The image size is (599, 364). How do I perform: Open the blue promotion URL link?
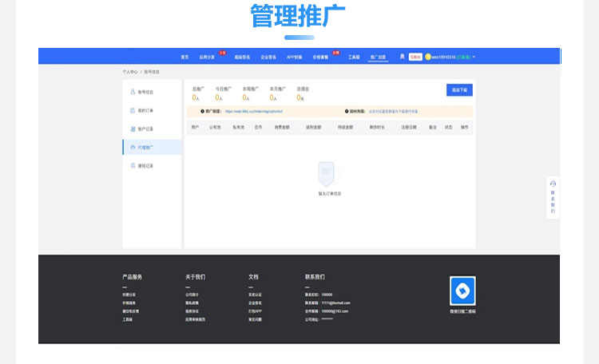pyautogui.click(x=254, y=112)
